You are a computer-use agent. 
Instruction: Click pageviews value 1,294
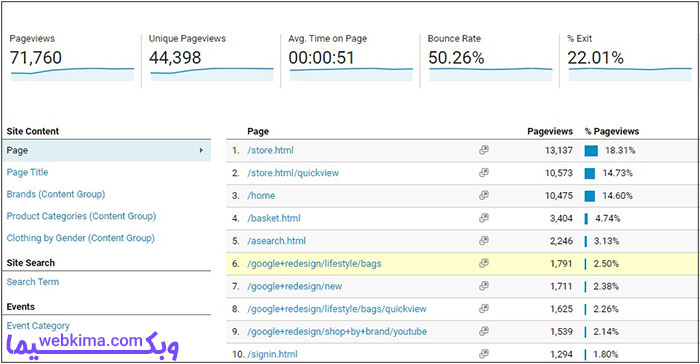(561, 354)
